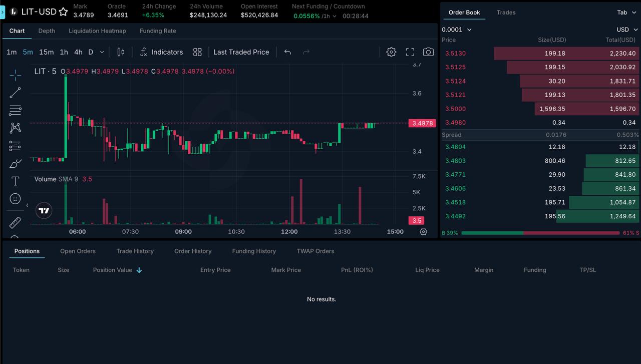Take a chart snapshot with camera icon
This screenshot has width=641, height=364.
coord(428,52)
